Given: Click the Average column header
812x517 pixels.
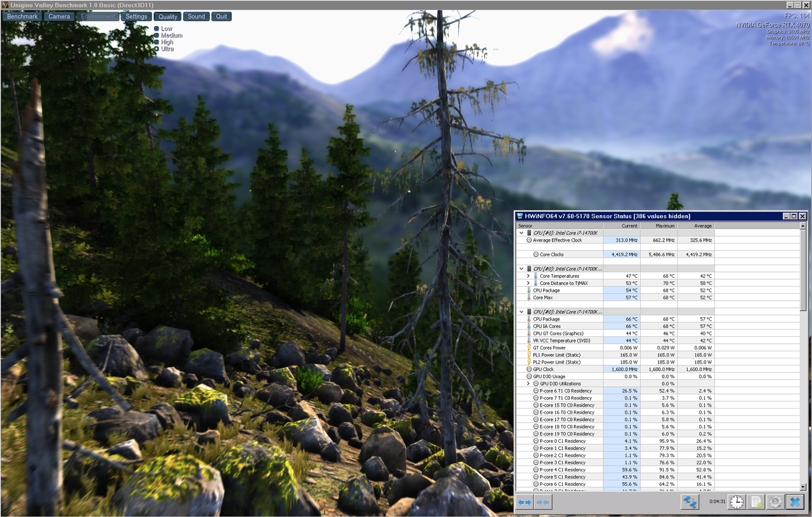Looking at the screenshot, I should pyautogui.click(x=696, y=226).
